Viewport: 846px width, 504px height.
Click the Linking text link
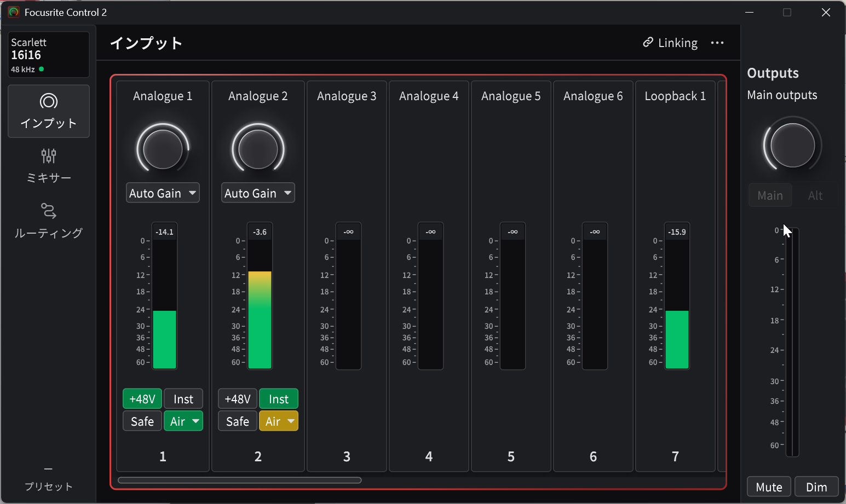(x=678, y=43)
